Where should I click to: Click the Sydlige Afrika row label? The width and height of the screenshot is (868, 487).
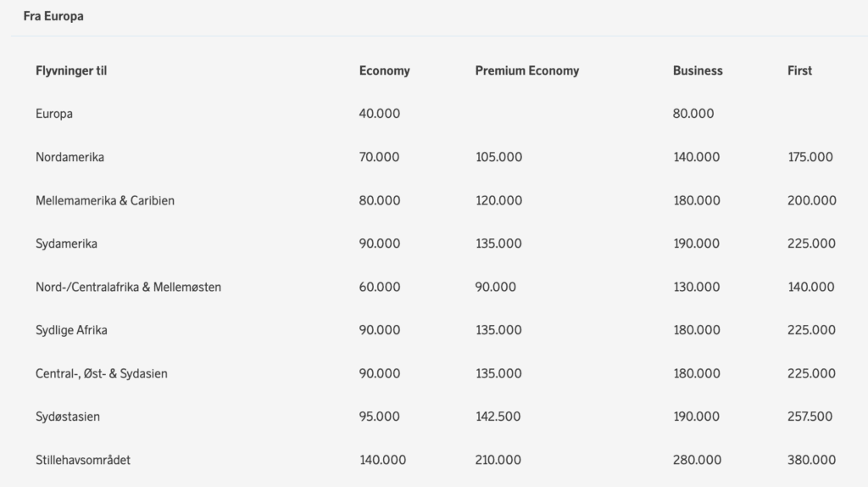click(71, 330)
